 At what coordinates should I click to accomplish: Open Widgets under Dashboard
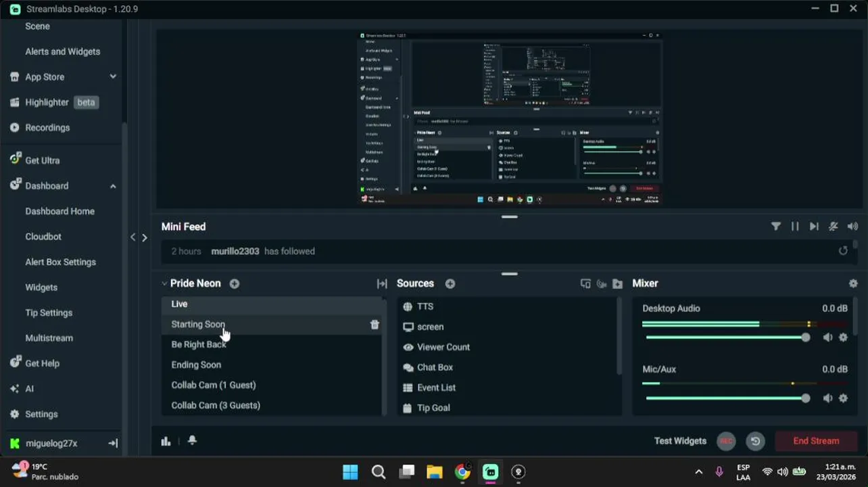pyautogui.click(x=41, y=287)
